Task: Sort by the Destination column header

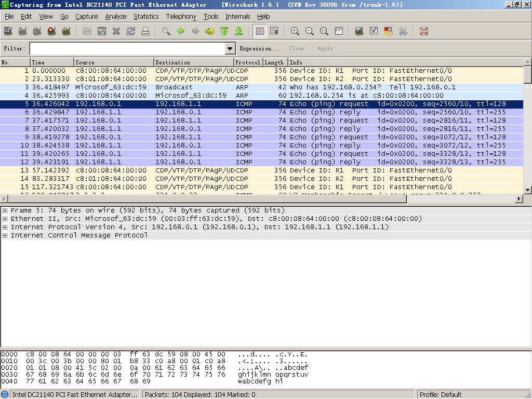Action: coord(194,62)
